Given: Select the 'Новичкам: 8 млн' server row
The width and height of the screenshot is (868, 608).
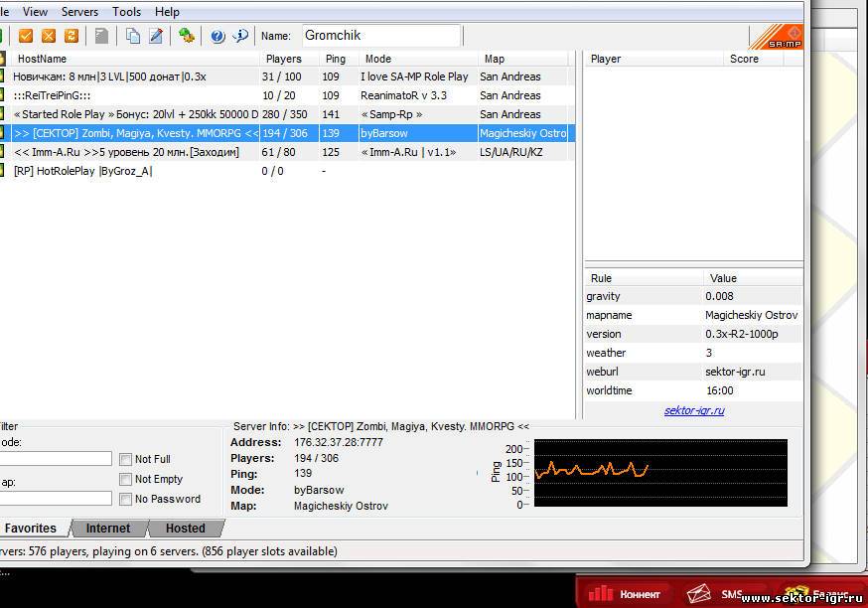Looking at the screenshot, I should point(287,76).
